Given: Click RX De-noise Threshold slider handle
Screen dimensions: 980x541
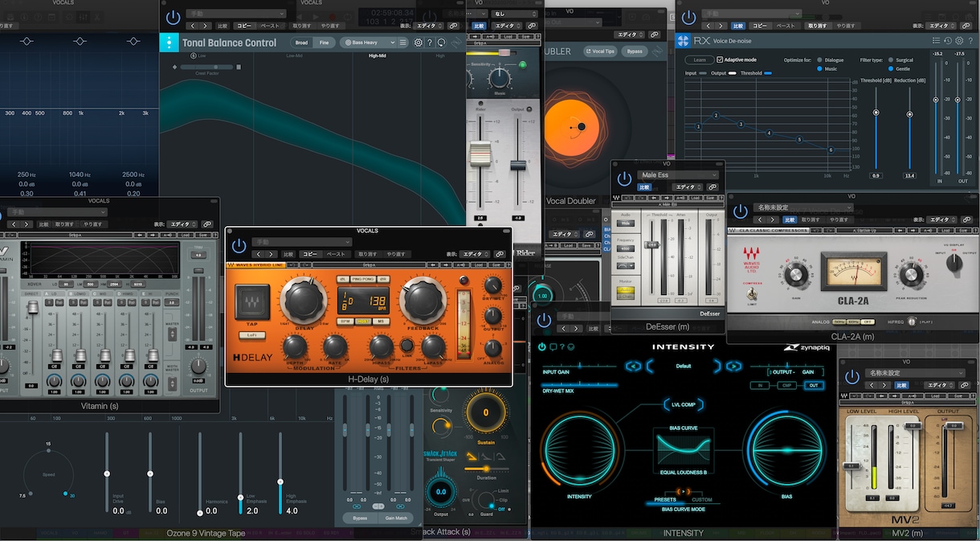Looking at the screenshot, I should coord(876,113).
